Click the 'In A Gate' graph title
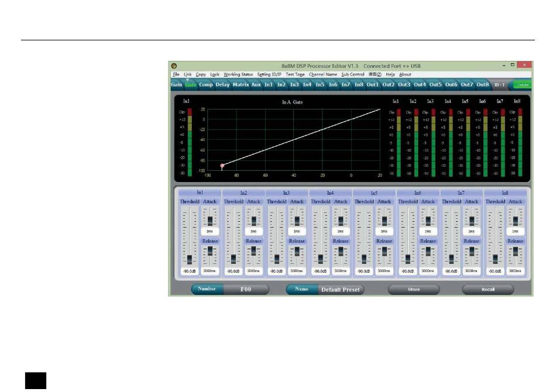 click(293, 102)
